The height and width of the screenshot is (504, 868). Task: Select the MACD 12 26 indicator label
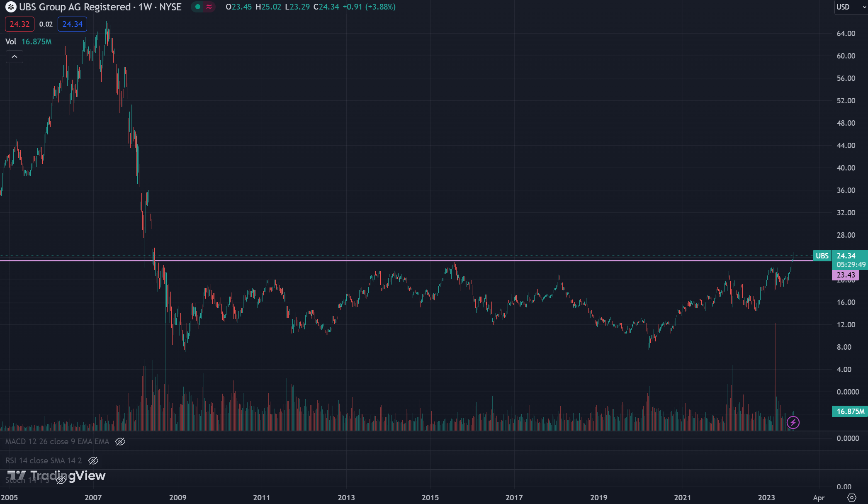[x=57, y=442]
